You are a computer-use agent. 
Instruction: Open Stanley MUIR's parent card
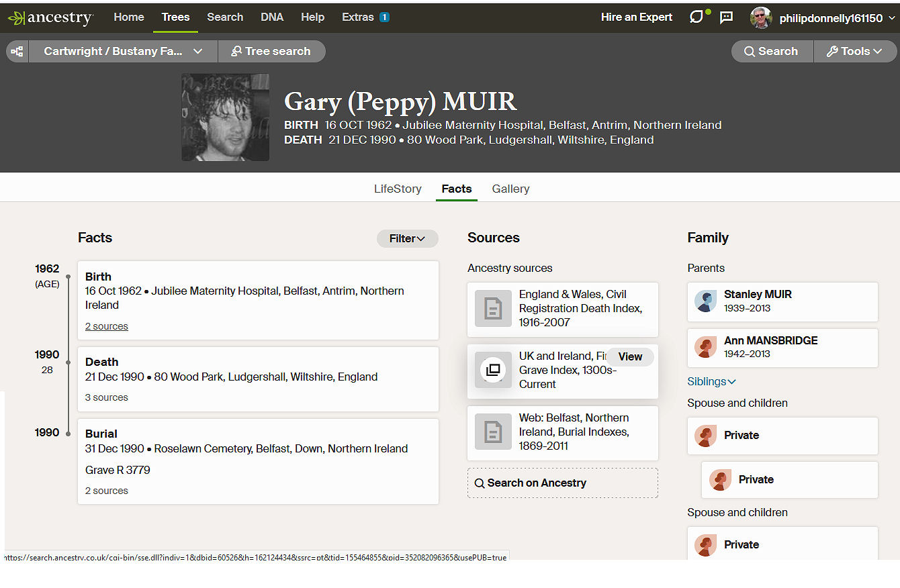point(782,302)
